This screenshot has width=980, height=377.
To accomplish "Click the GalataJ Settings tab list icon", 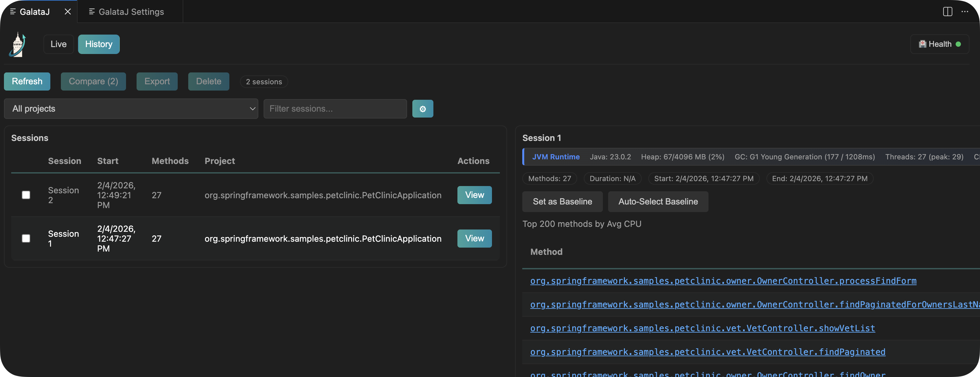I will click(x=92, y=12).
